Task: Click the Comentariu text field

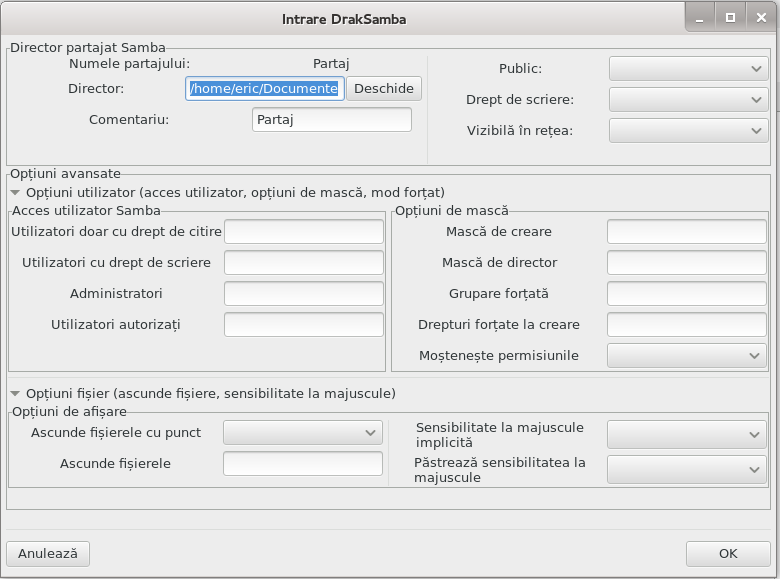Action: [x=332, y=119]
